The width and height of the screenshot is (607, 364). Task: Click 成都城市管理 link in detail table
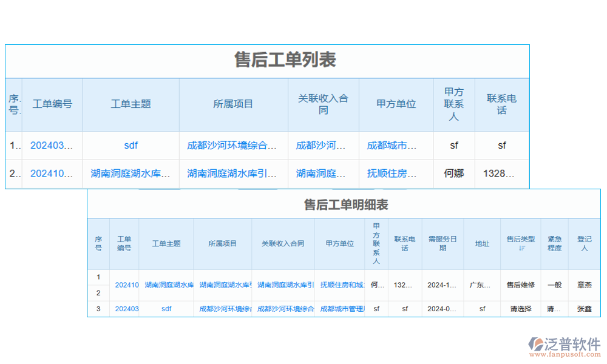click(x=342, y=309)
